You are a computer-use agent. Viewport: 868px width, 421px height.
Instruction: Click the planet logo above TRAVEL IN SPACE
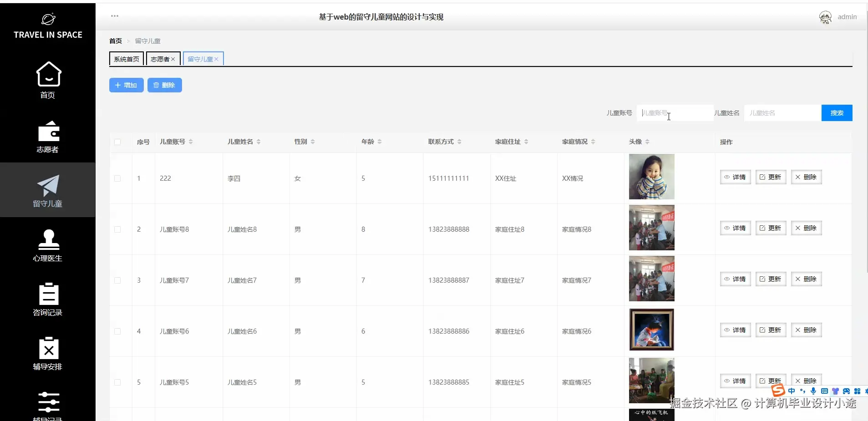(48, 19)
